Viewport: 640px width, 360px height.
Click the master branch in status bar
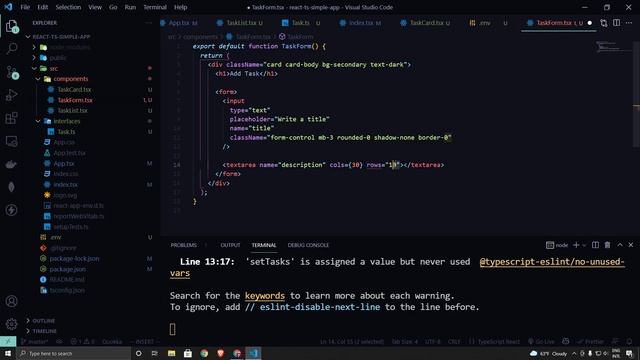tap(35, 342)
